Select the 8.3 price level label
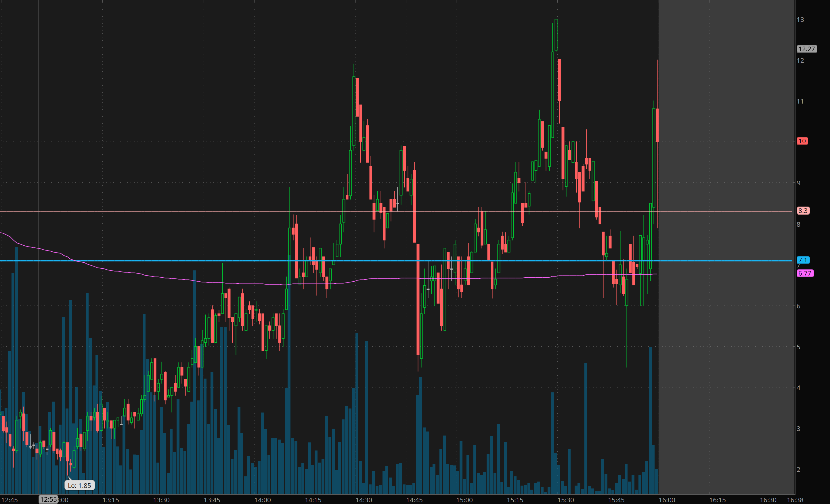 tap(803, 211)
